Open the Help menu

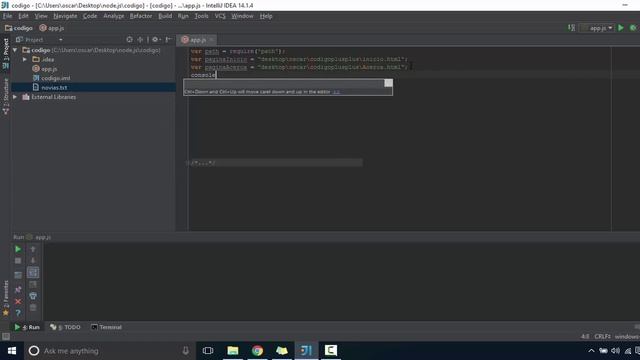pos(266,16)
